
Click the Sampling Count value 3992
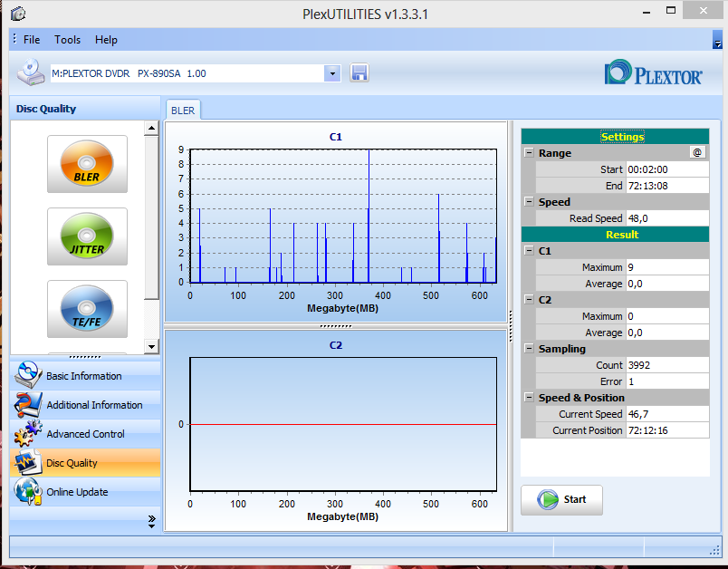click(667, 364)
